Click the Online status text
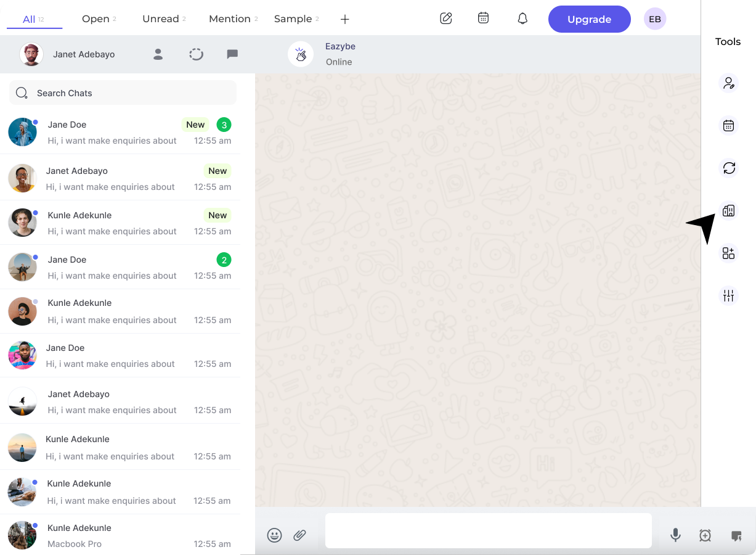The image size is (756, 555). click(x=339, y=62)
